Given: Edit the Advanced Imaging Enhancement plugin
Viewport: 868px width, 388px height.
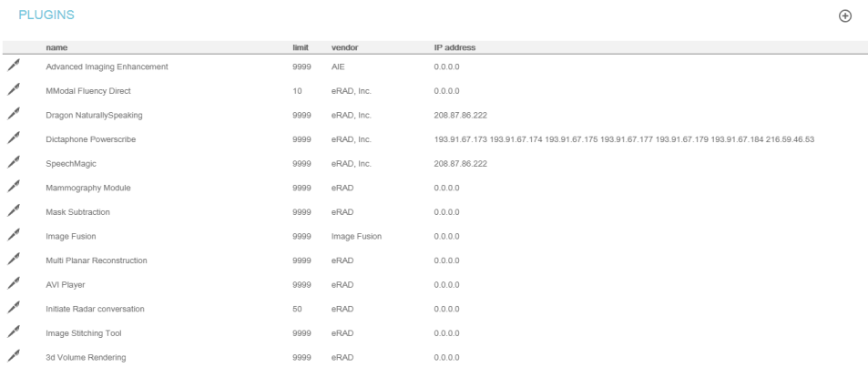Looking at the screenshot, I should 13,66.
